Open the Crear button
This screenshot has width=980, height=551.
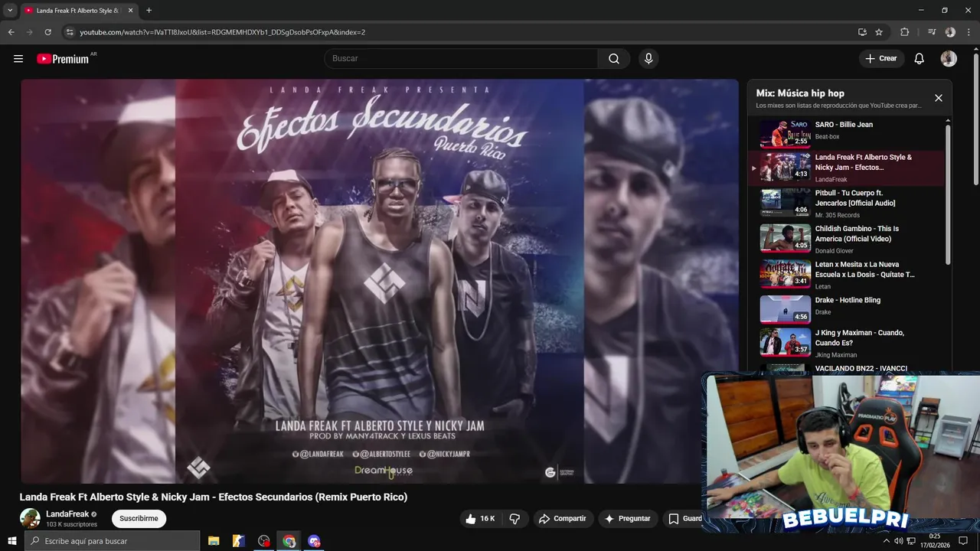[881, 59]
